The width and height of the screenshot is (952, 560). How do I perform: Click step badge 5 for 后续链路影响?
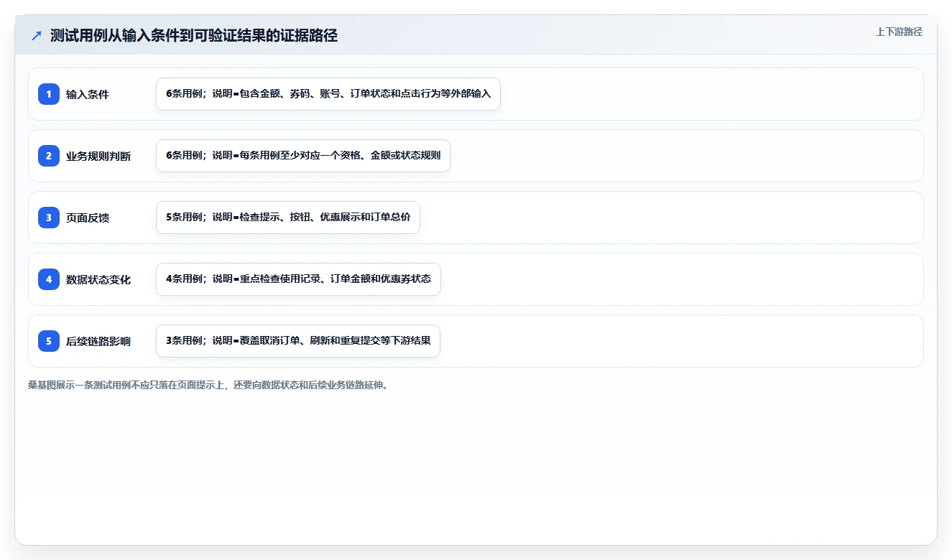point(49,341)
